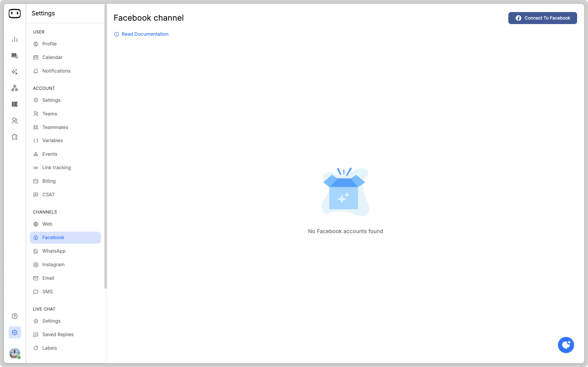Click the user avatar thumbnail

15,353
